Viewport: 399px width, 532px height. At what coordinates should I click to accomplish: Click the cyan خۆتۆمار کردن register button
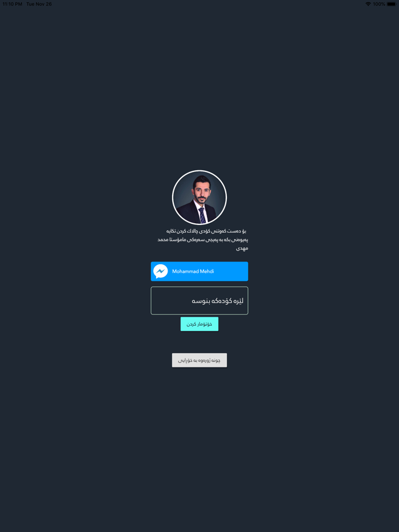pyautogui.click(x=199, y=324)
